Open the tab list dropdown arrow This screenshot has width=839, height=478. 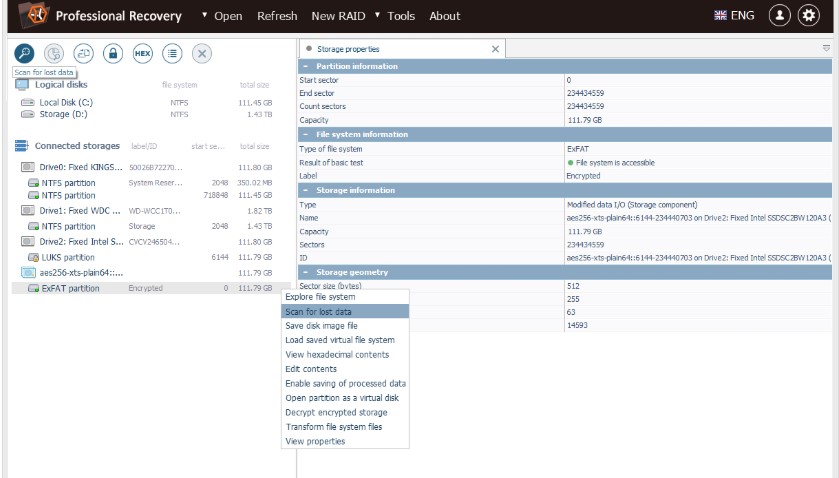point(826,48)
